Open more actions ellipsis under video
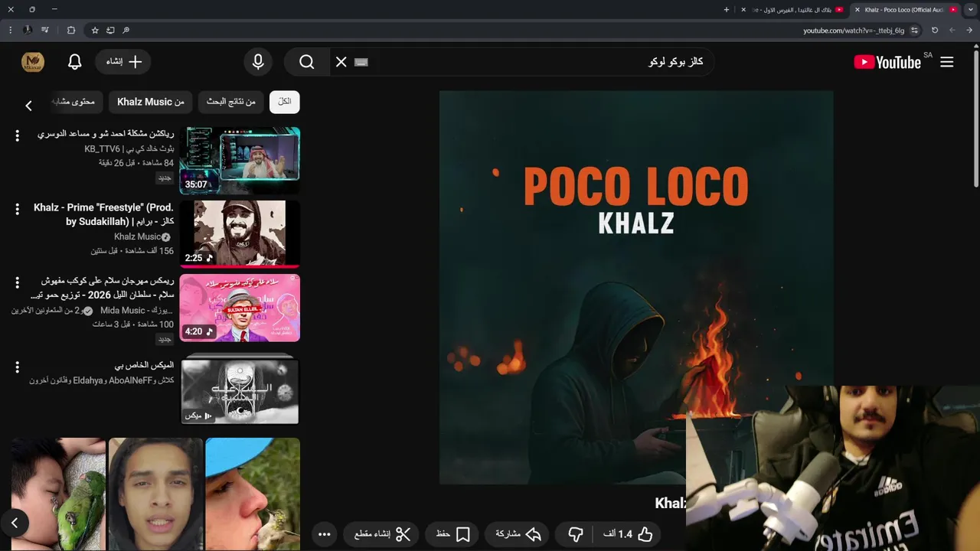980x551 pixels. [324, 534]
